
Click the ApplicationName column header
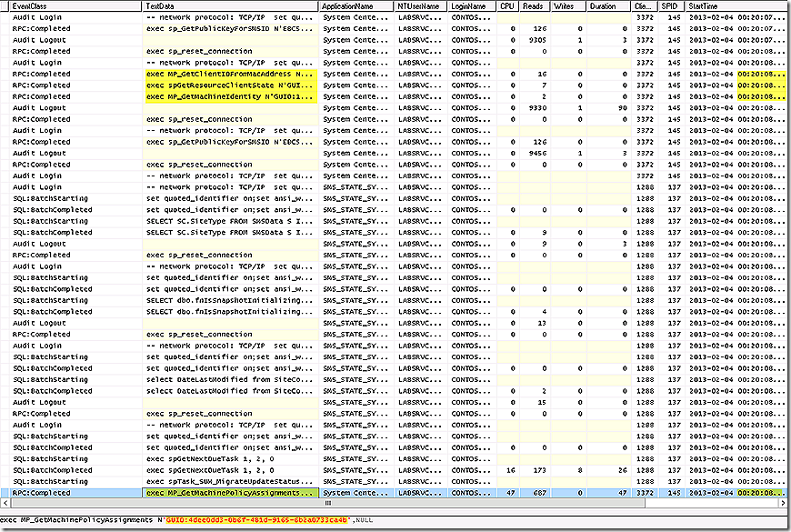click(x=356, y=6)
